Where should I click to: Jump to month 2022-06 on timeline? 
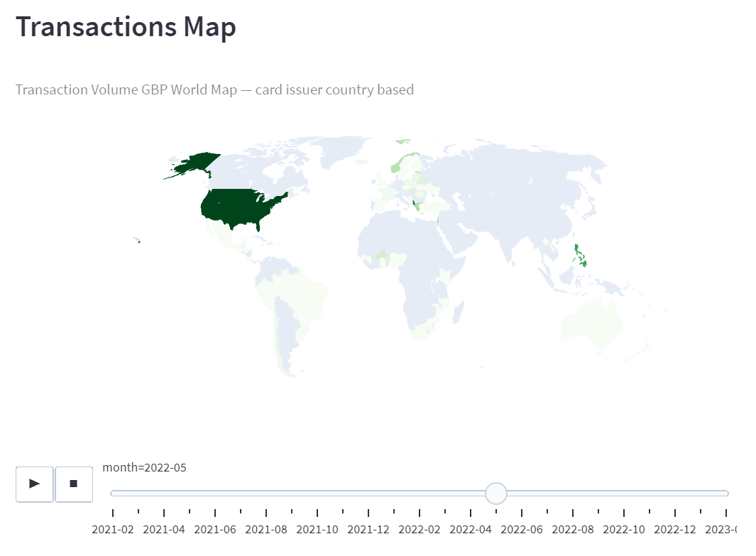(x=522, y=529)
